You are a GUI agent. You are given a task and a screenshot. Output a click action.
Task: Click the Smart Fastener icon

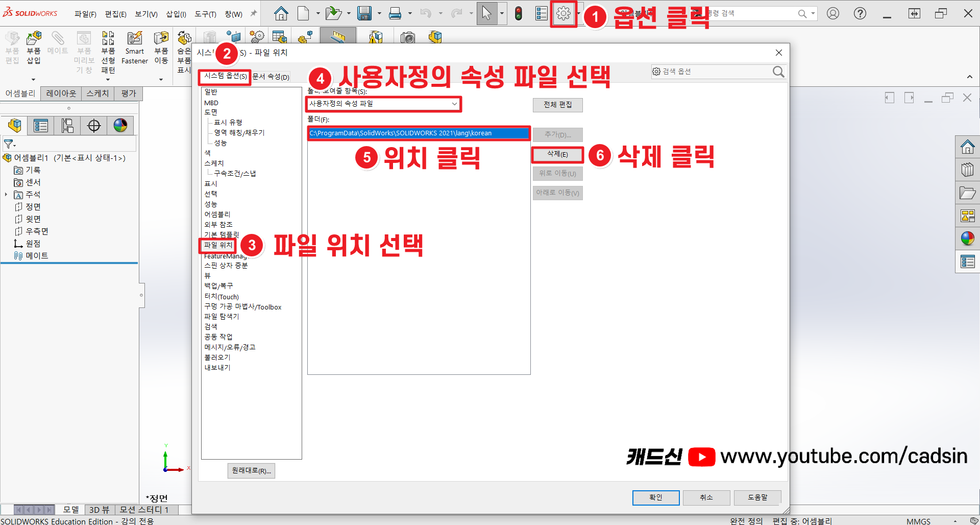point(135,47)
